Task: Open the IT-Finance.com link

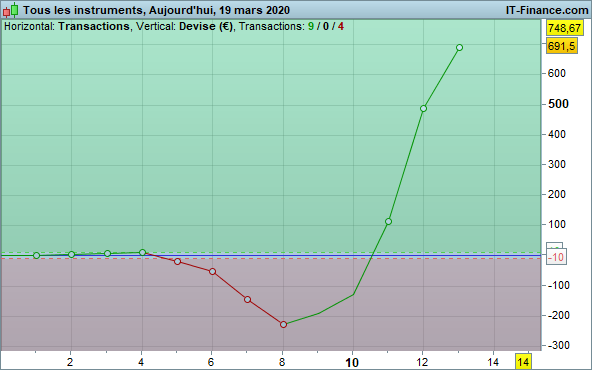Action: pyautogui.click(x=547, y=10)
